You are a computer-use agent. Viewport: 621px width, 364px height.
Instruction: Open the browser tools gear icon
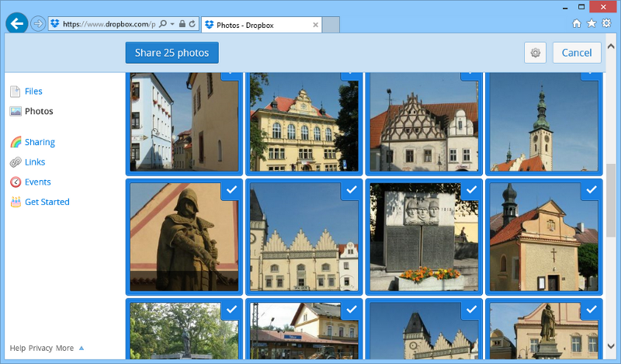(606, 24)
